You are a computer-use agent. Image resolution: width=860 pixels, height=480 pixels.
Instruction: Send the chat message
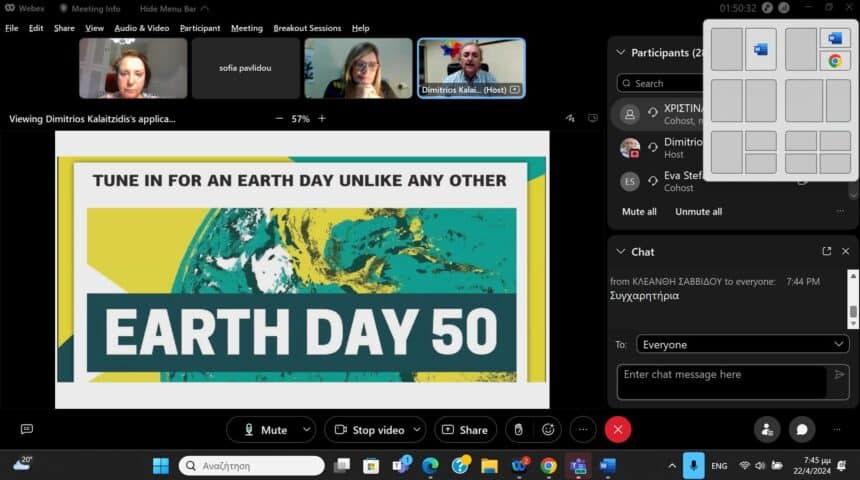[x=839, y=375]
